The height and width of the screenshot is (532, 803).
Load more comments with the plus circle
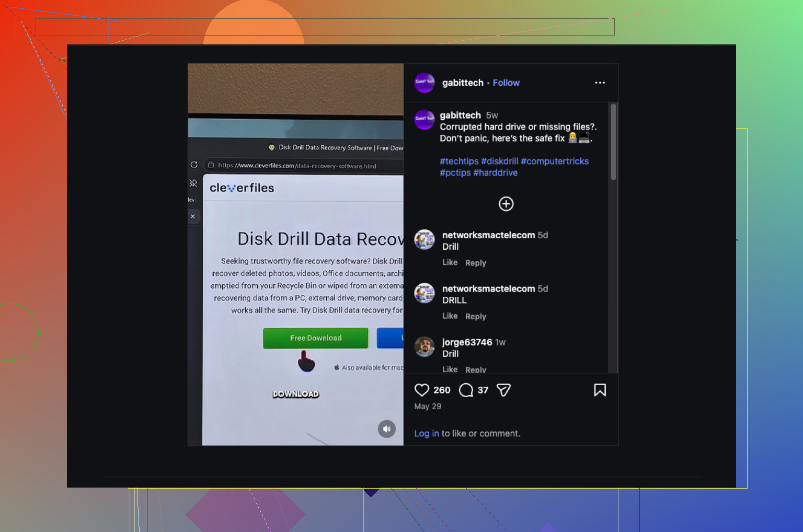[506, 204]
